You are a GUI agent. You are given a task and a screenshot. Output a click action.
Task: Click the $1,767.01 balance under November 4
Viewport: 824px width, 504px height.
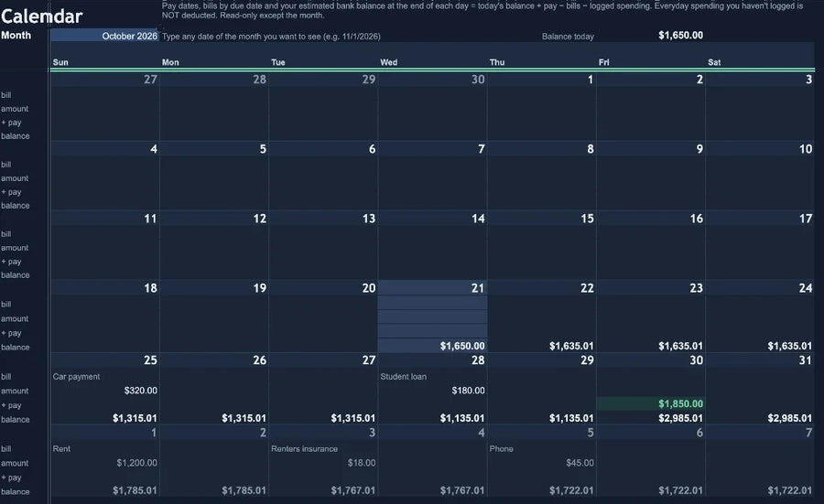click(462, 490)
